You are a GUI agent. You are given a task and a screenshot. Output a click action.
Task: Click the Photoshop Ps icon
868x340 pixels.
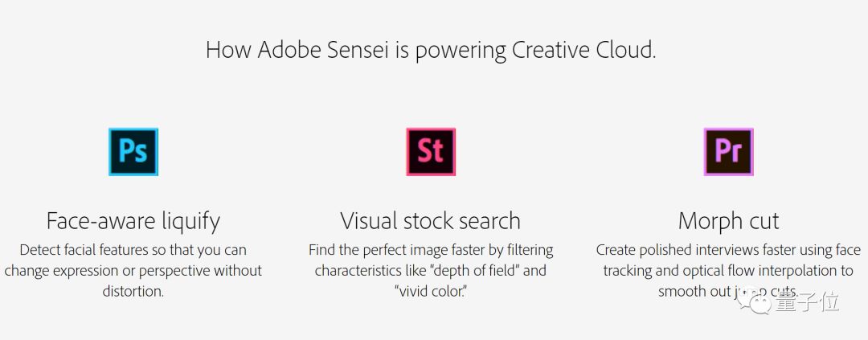pos(133,152)
